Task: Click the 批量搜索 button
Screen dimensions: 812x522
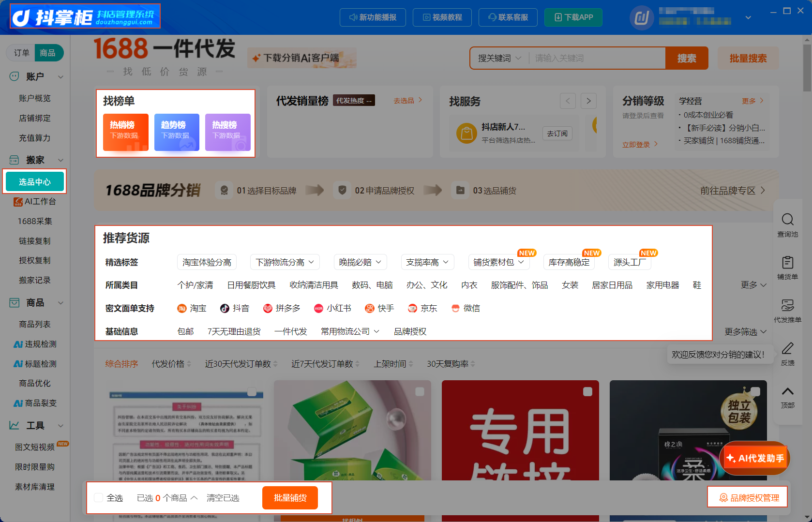Action: (x=748, y=58)
